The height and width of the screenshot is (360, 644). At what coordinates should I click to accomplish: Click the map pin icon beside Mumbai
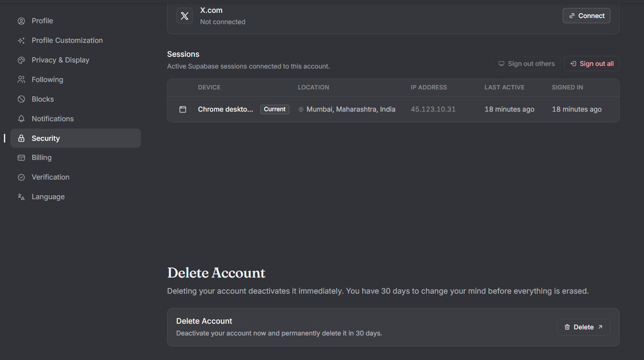tap(301, 110)
